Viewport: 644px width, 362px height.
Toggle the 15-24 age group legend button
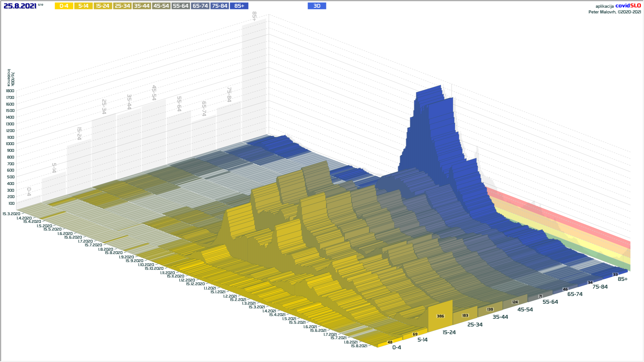tap(103, 6)
